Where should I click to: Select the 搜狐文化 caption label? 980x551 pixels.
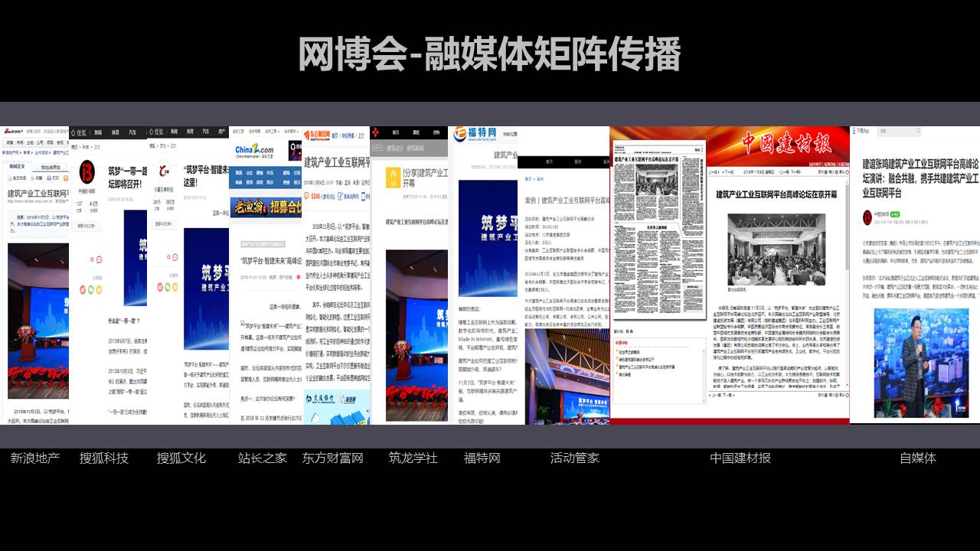click(181, 458)
